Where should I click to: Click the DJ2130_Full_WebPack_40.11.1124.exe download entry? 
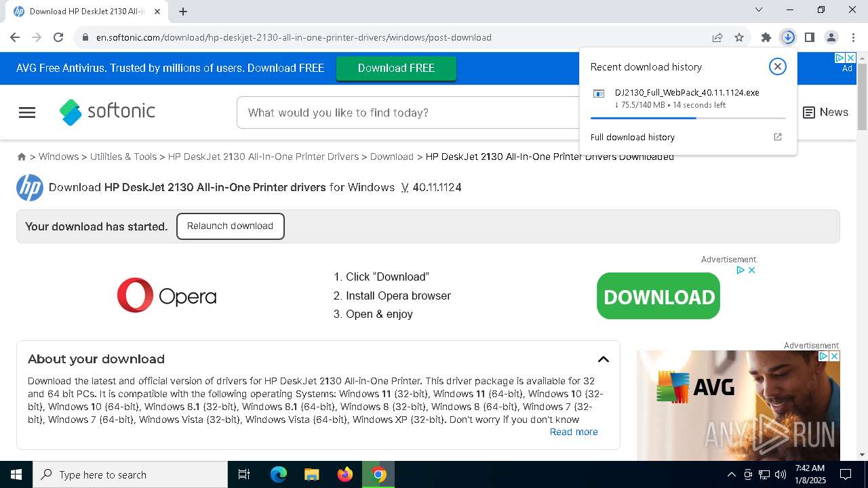pos(686,98)
